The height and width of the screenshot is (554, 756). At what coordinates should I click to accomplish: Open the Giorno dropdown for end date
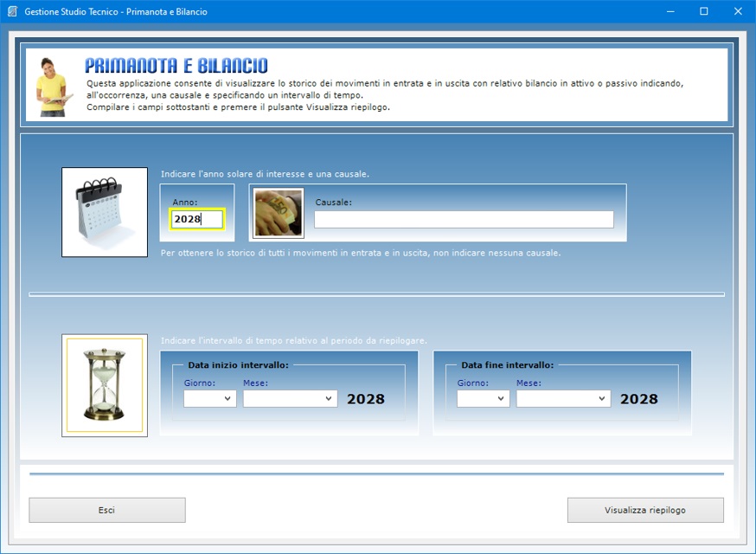point(484,398)
